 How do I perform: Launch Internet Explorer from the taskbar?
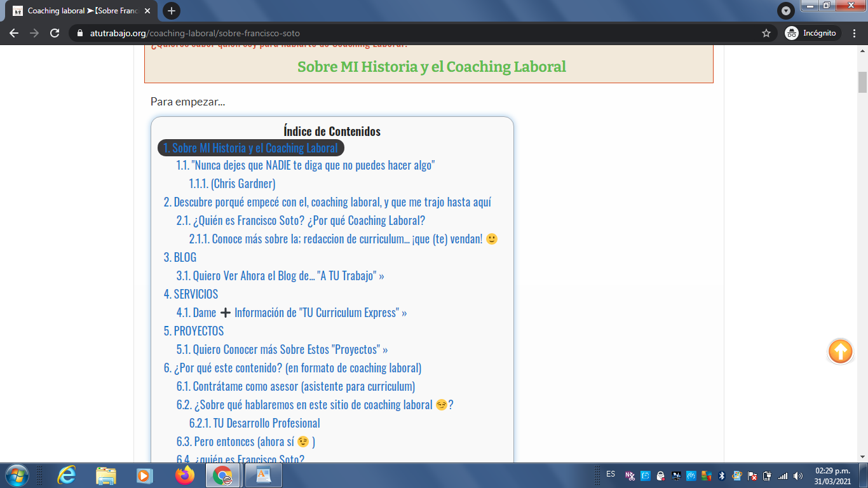(x=66, y=475)
